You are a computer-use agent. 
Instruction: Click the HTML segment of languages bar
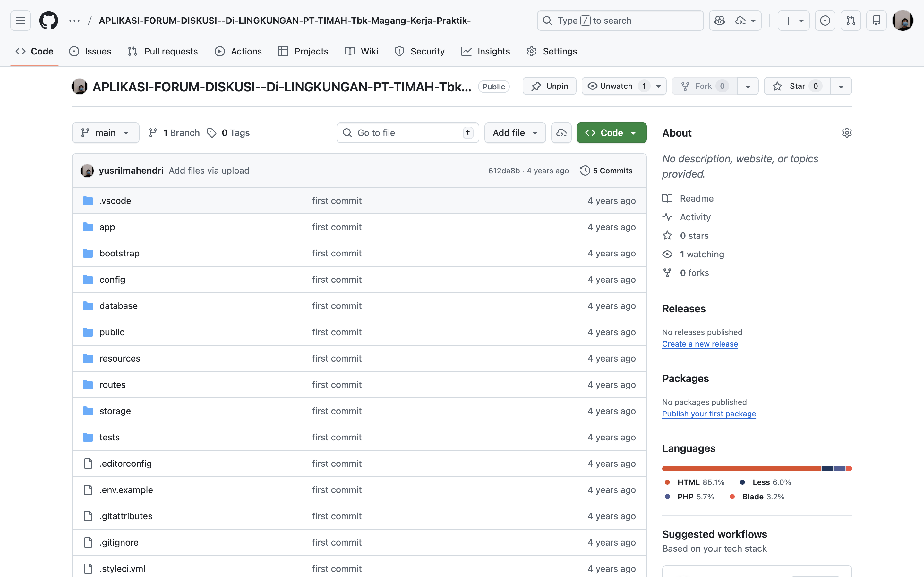click(x=741, y=469)
